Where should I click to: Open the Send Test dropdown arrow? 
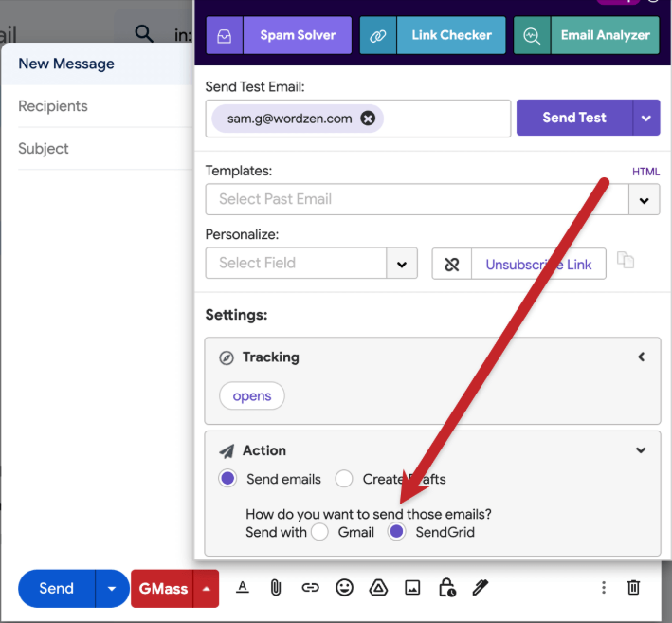pyautogui.click(x=646, y=118)
